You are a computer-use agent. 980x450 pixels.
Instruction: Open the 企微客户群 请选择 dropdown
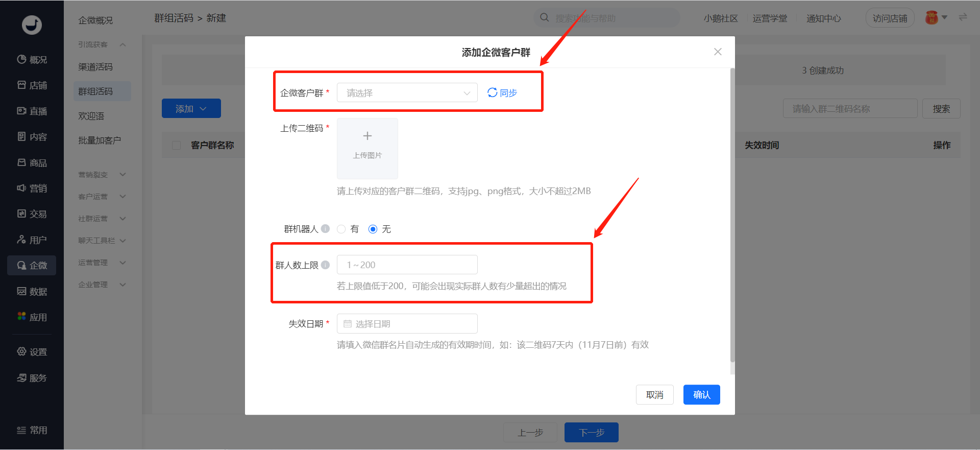pyautogui.click(x=407, y=92)
